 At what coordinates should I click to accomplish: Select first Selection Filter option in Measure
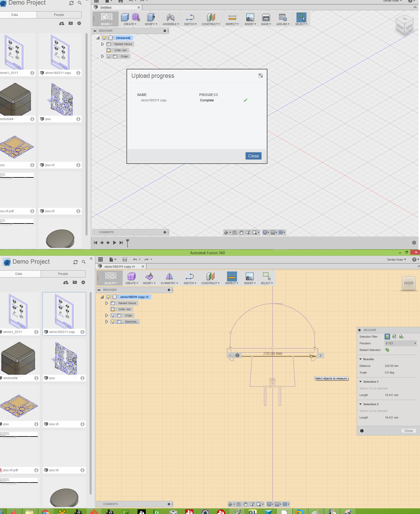coord(387,337)
